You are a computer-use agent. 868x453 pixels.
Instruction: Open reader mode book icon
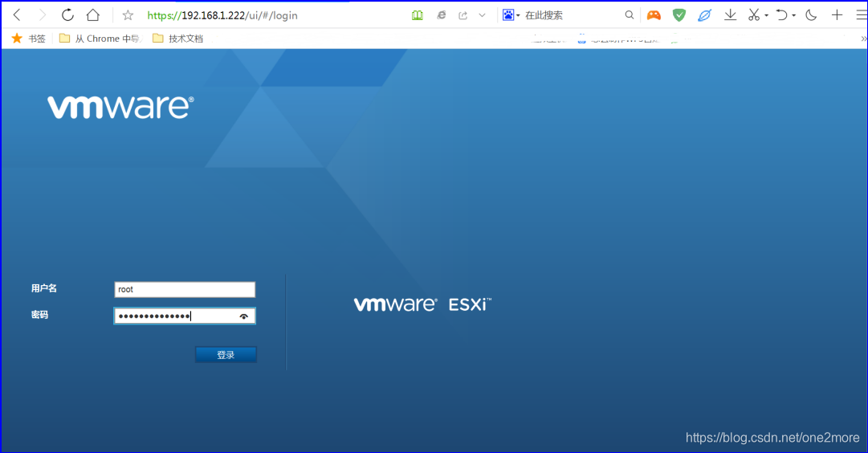[418, 15]
